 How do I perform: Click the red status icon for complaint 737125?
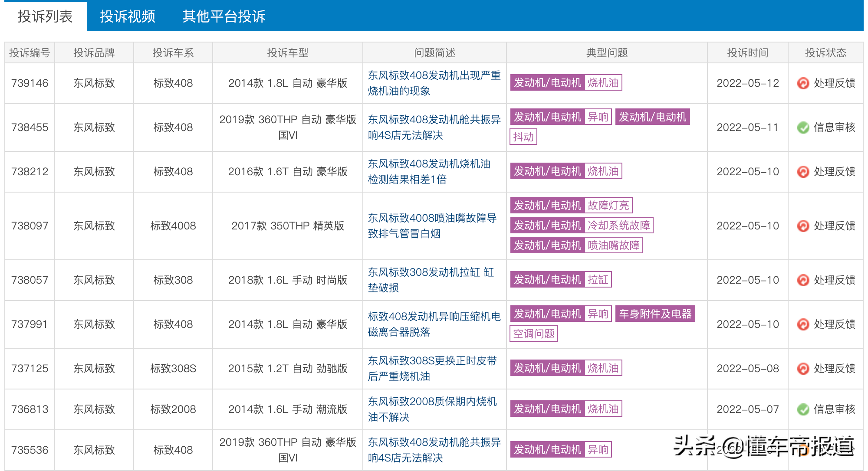[803, 369]
